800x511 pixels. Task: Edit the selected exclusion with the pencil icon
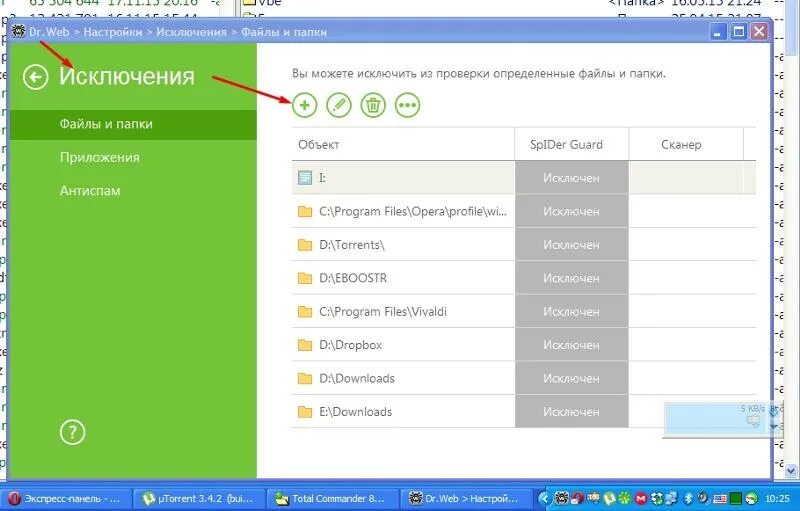[x=339, y=105]
